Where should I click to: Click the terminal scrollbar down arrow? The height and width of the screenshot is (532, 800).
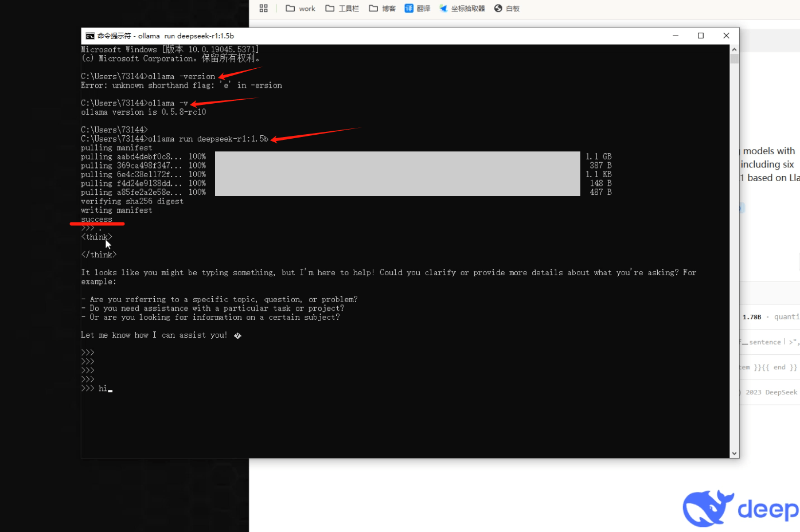tap(734, 453)
